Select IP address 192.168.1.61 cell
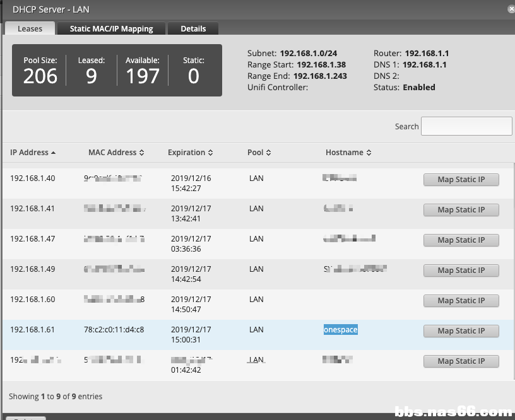Viewport: 515px width, 420px height. pos(32,329)
